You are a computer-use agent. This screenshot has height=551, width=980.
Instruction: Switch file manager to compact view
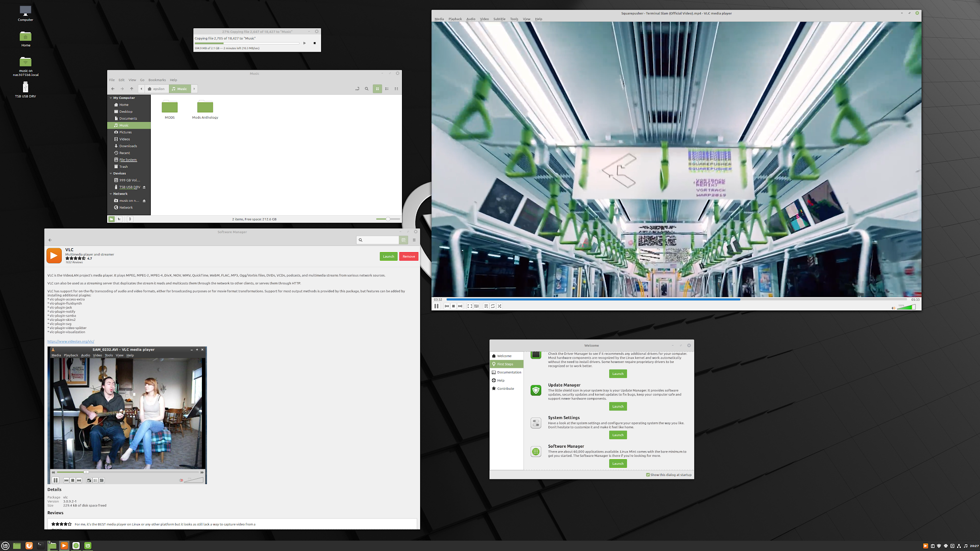396,88
